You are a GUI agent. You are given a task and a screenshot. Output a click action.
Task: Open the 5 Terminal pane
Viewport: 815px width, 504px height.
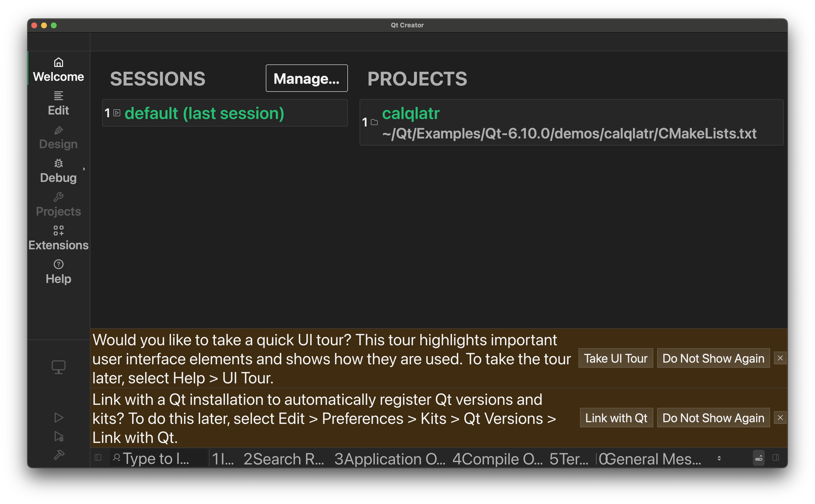[x=569, y=459]
